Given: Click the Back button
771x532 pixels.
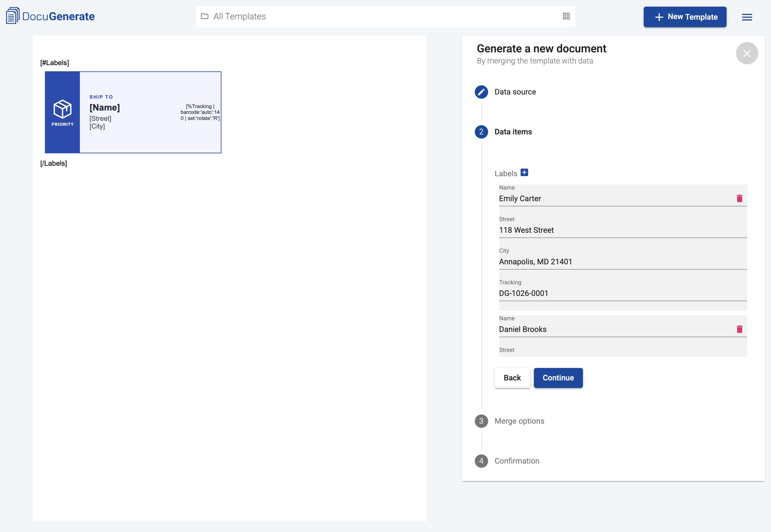Looking at the screenshot, I should coord(512,378).
